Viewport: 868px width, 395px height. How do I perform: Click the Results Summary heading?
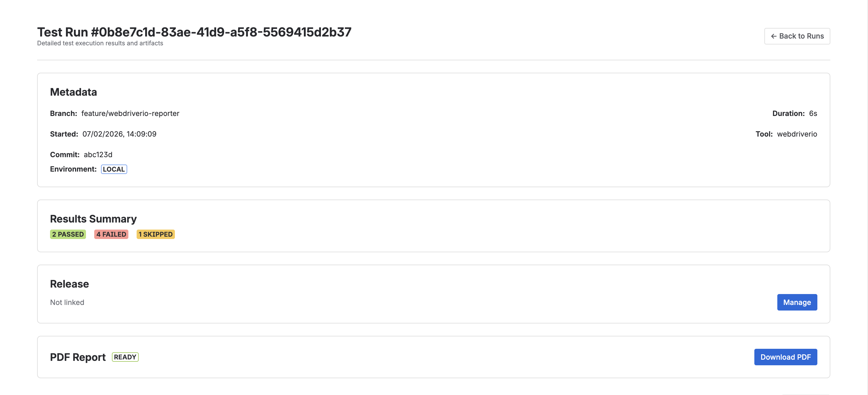tap(93, 219)
